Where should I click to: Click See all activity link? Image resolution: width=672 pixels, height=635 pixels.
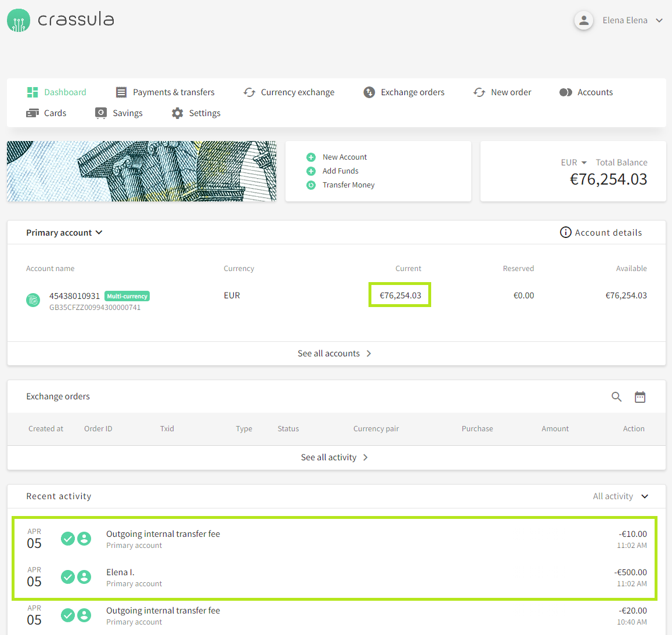point(334,457)
